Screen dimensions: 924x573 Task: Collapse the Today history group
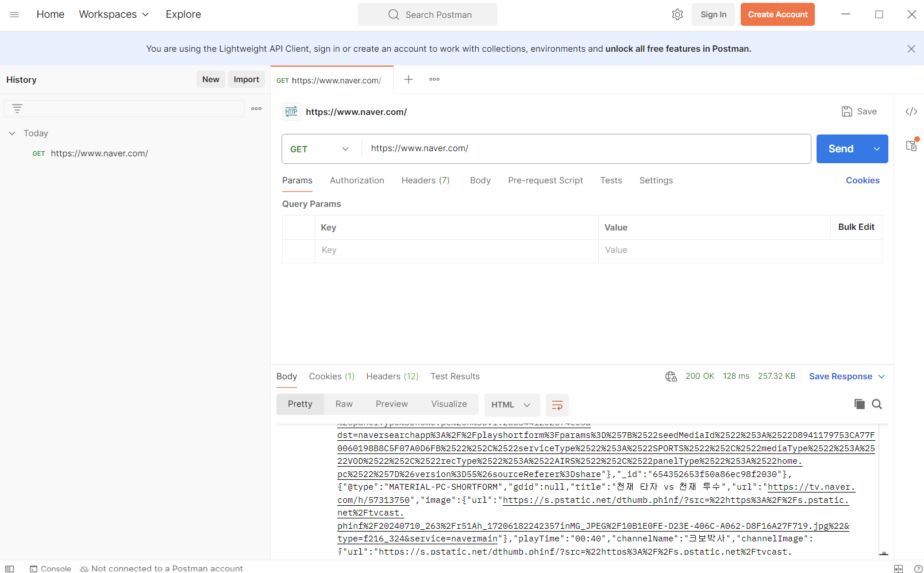pyautogui.click(x=12, y=133)
